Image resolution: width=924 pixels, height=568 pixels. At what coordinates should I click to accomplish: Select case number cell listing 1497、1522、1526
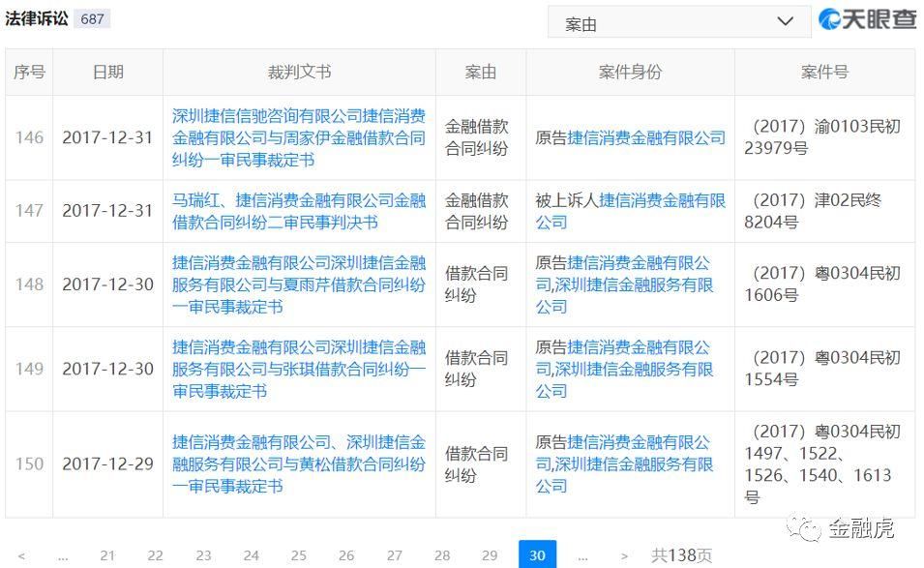(x=822, y=464)
